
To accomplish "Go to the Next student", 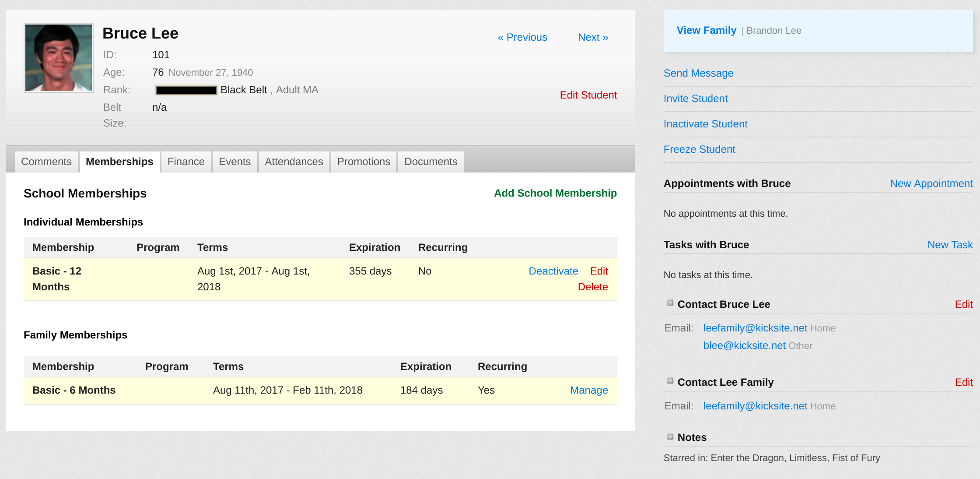I will (x=593, y=37).
